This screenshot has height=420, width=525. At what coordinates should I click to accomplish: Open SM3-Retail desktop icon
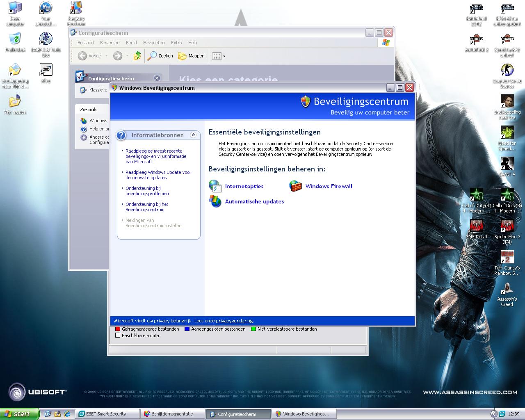pyautogui.click(x=476, y=229)
